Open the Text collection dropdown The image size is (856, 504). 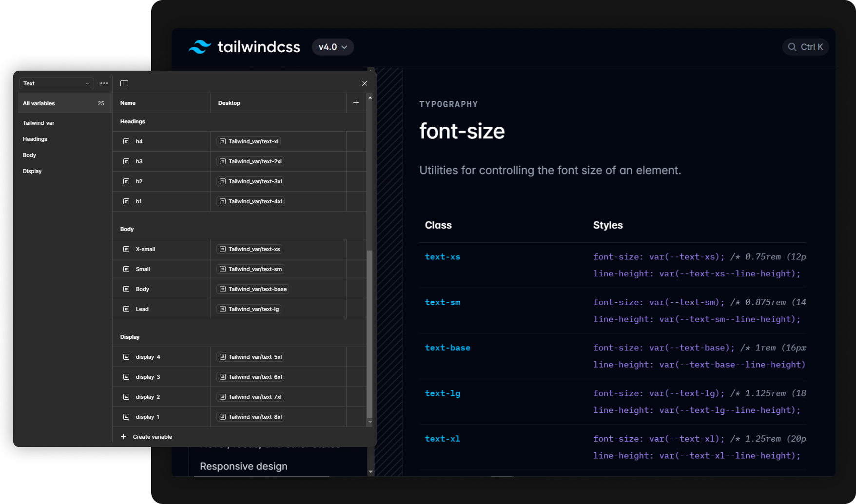(x=57, y=83)
